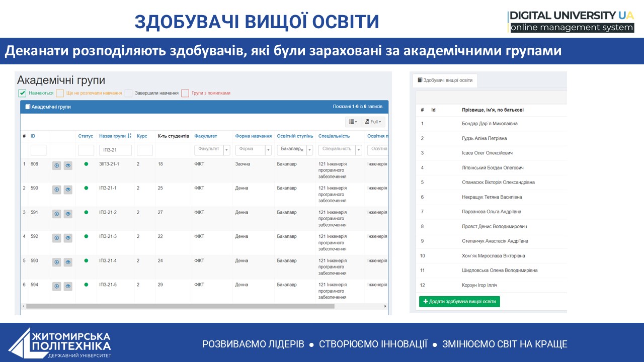Click the table's horizontal scrollbar
Viewport: 644px width, 362px height.
[x=180, y=306]
